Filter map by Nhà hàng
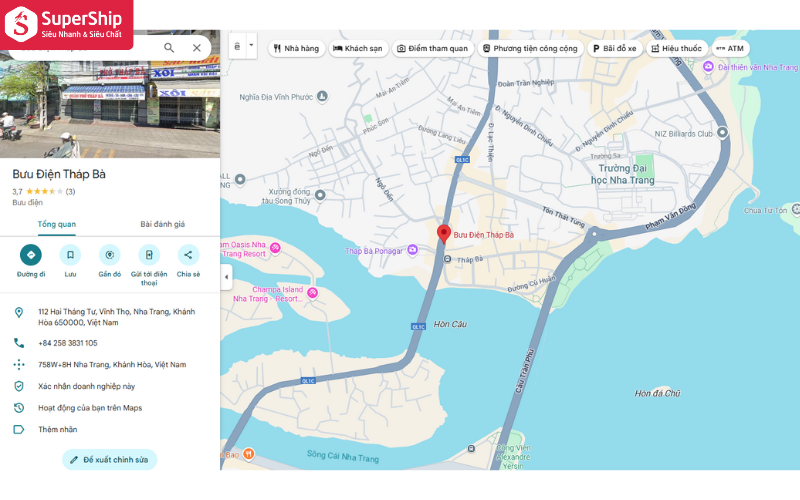This screenshot has width=800, height=500. pyautogui.click(x=296, y=48)
